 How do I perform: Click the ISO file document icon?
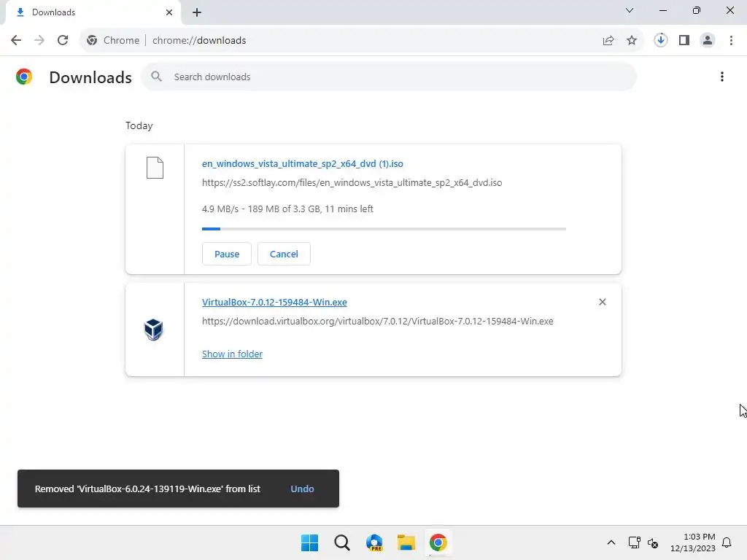[155, 168]
